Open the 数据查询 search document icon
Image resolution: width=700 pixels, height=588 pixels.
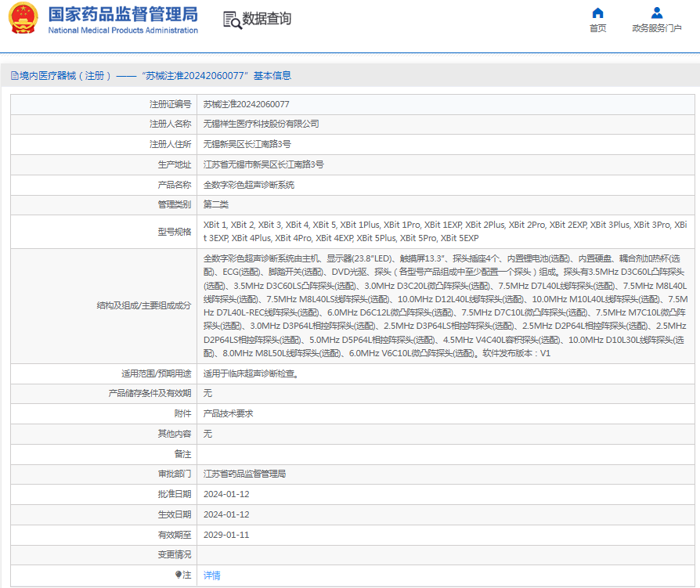tap(232, 20)
